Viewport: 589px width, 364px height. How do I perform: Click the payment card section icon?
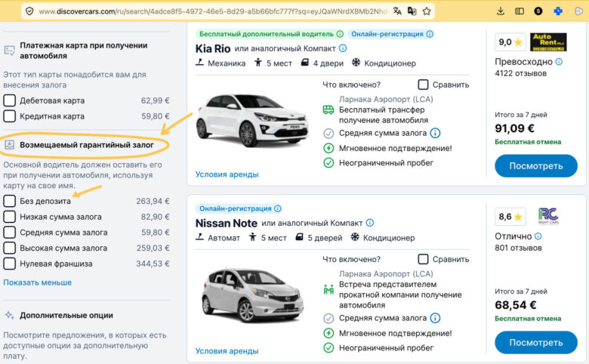click(x=9, y=51)
